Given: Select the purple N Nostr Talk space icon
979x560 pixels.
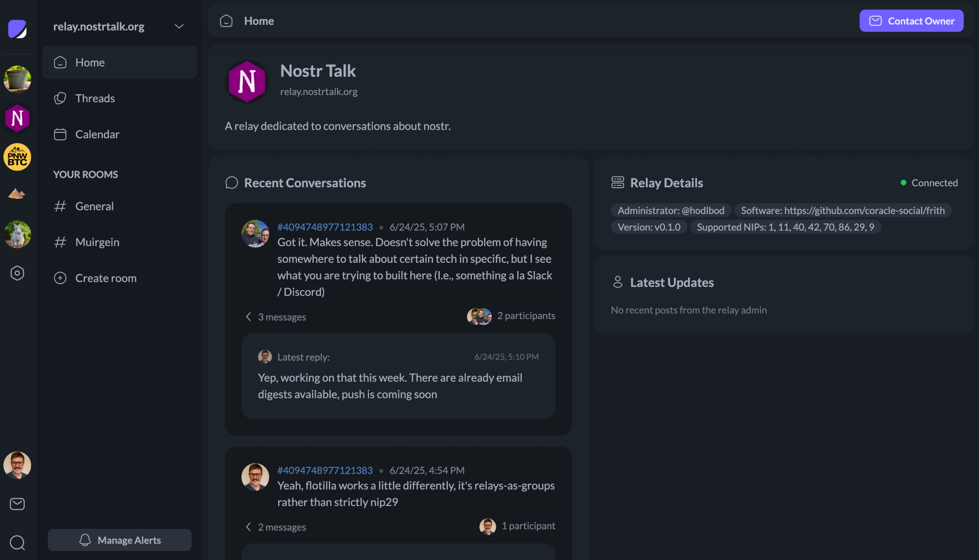Looking at the screenshot, I should 17,118.
